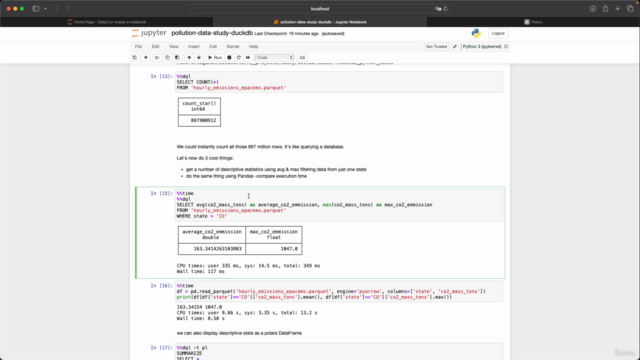Insert a cell below with plus icon
The image size is (640, 360).
[x=146, y=58]
